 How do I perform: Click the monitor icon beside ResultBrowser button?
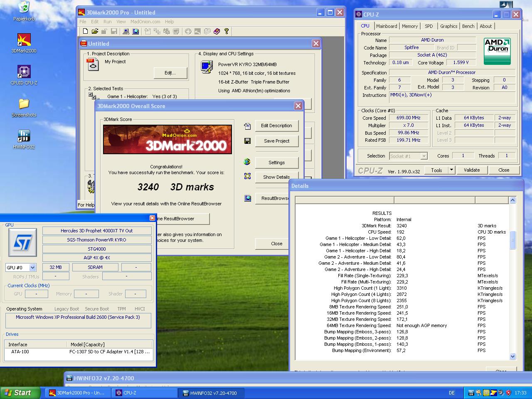coord(247,198)
